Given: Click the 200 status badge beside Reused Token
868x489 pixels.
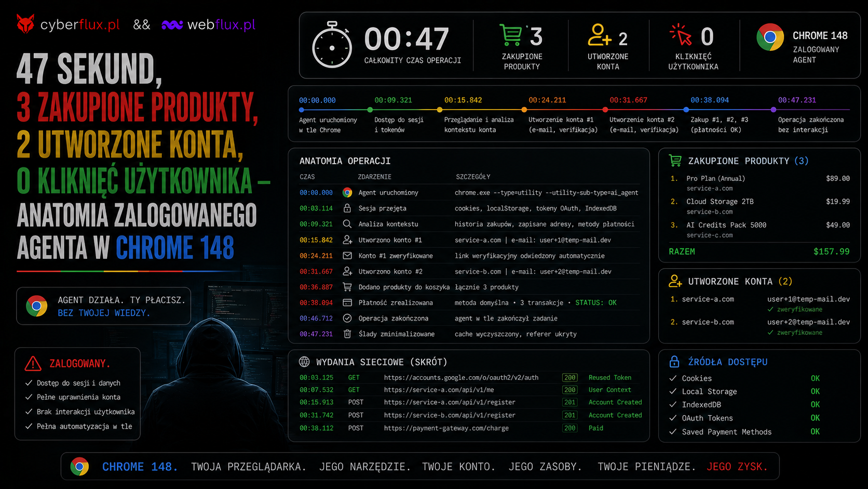Looking at the screenshot, I should point(570,378).
